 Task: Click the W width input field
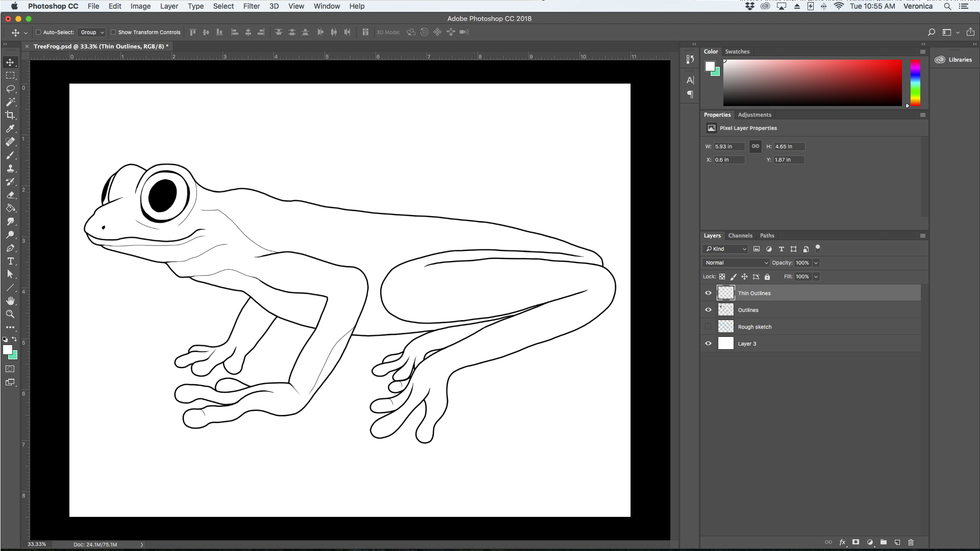pyautogui.click(x=729, y=146)
